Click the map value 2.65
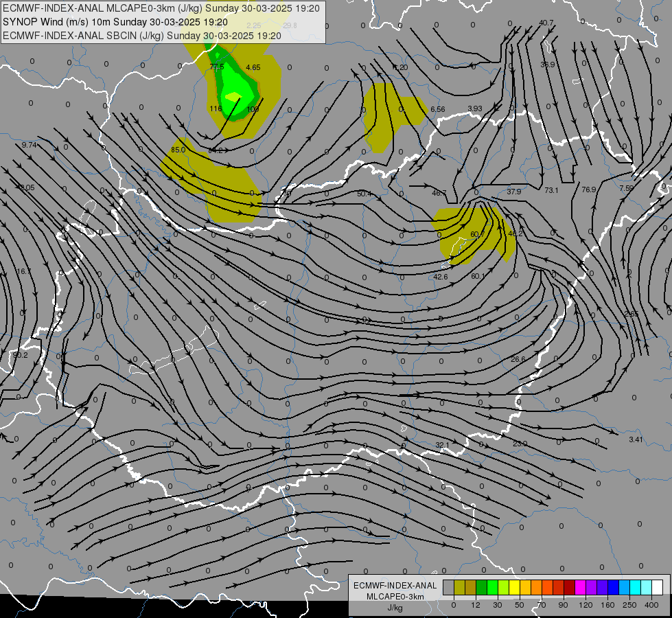The height and width of the screenshot is (618, 672). point(631,314)
